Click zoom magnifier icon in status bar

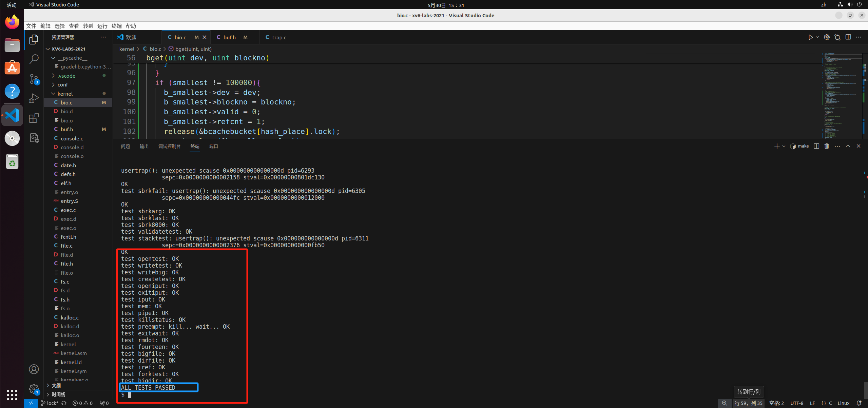click(725, 403)
